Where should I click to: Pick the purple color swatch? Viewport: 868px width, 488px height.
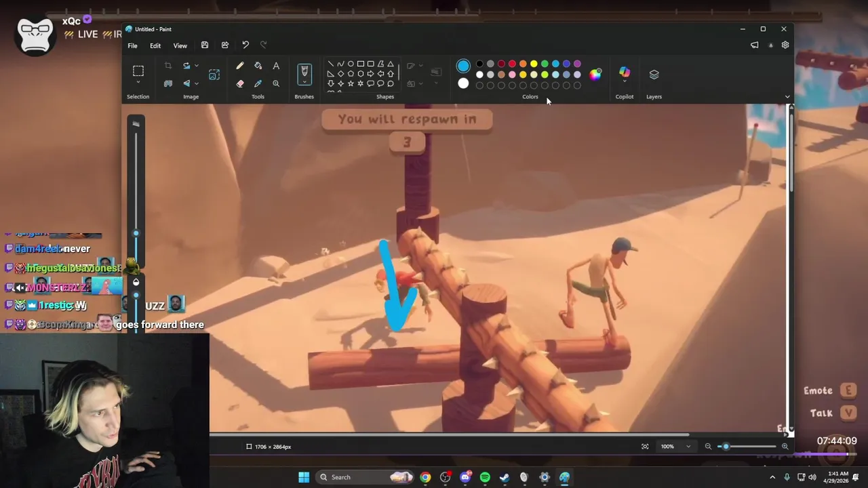point(577,64)
